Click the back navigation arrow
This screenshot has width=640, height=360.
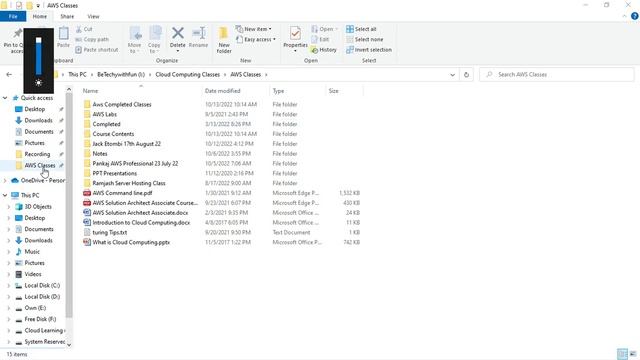[x=9, y=75]
